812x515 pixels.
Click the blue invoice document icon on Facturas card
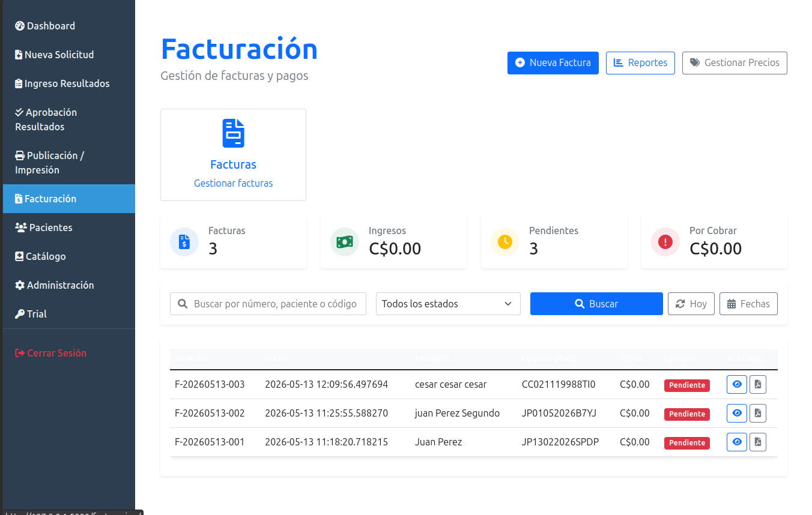233,133
